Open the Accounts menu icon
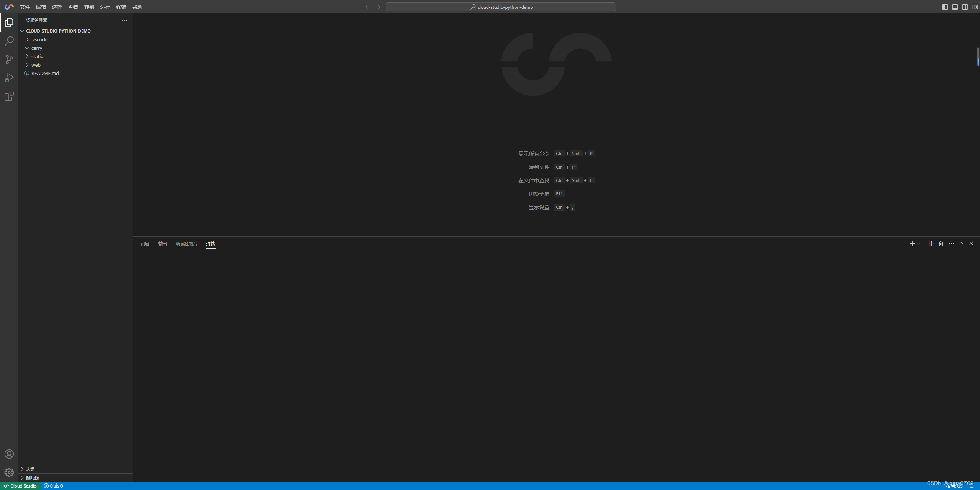The width and height of the screenshot is (980, 490). pos(9,454)
